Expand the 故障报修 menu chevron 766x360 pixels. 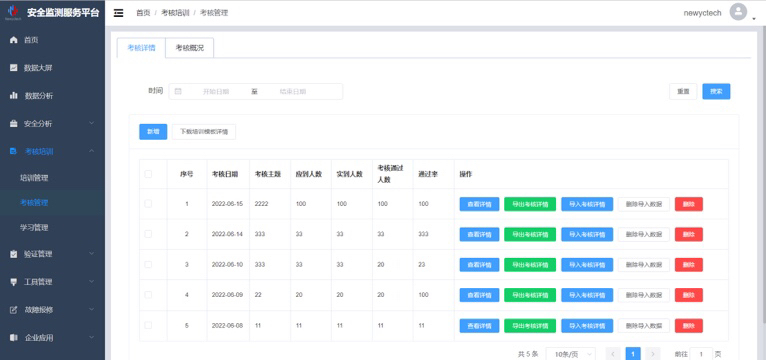point(91,310)
